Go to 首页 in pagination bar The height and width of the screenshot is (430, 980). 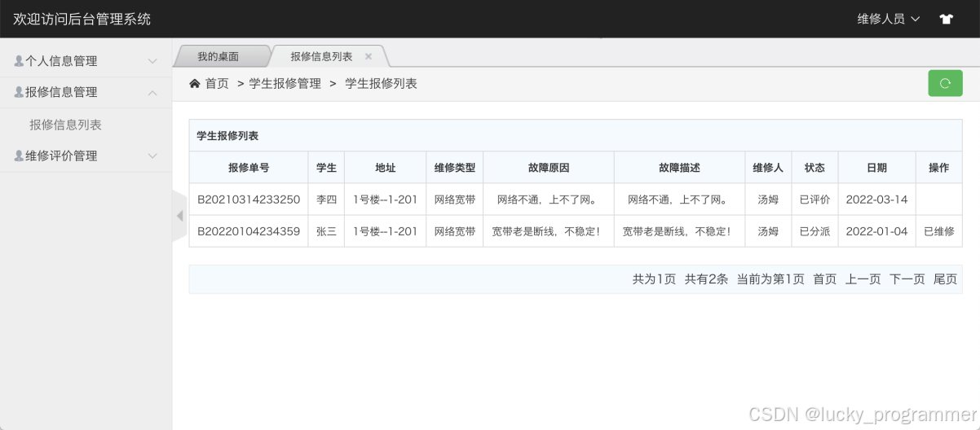point(824,279)
